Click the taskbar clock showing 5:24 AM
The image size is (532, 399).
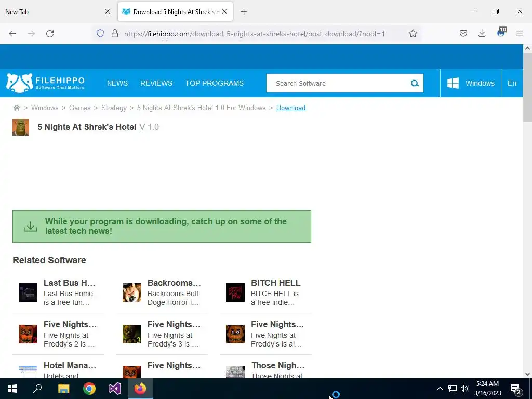pyautogui.click(x=487, y=389)
